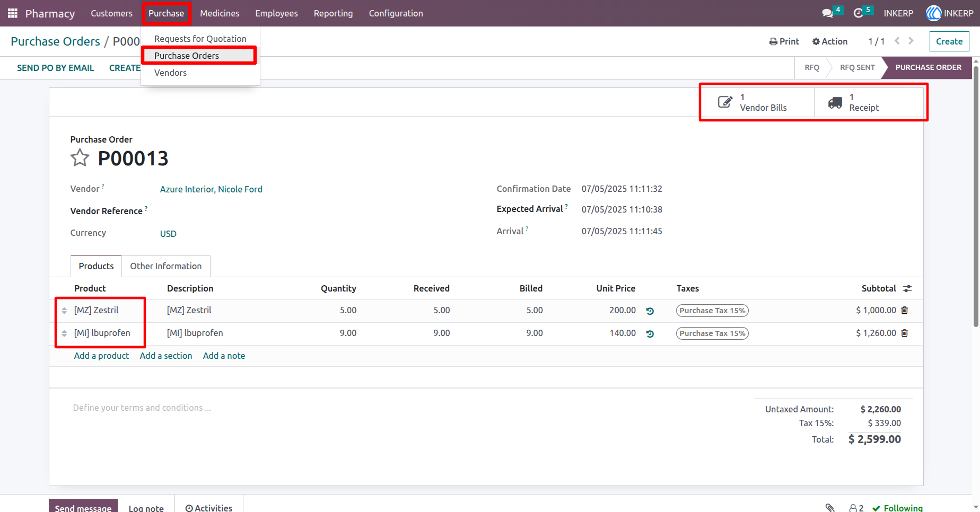Go to previous record arrow
Image resolution: width=980 pixels, height=512 pixels.
coord(897,41)
